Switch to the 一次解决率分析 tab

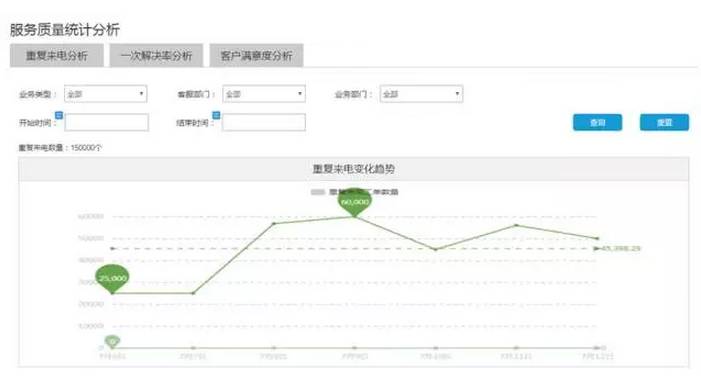(x=156, y=55)
